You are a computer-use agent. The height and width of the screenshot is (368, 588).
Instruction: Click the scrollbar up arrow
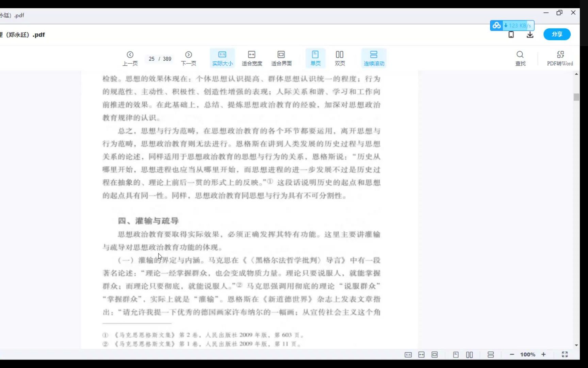point(576,74)
